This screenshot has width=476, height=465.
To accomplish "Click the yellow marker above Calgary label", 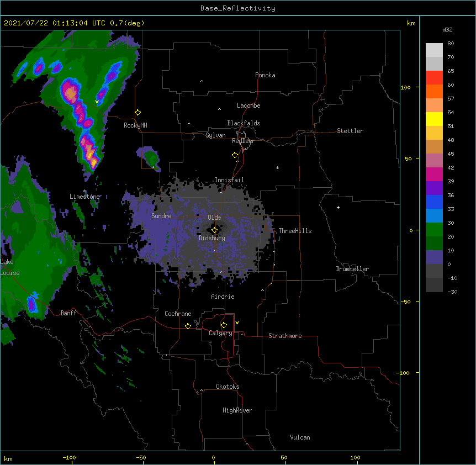I will [224, 325].
